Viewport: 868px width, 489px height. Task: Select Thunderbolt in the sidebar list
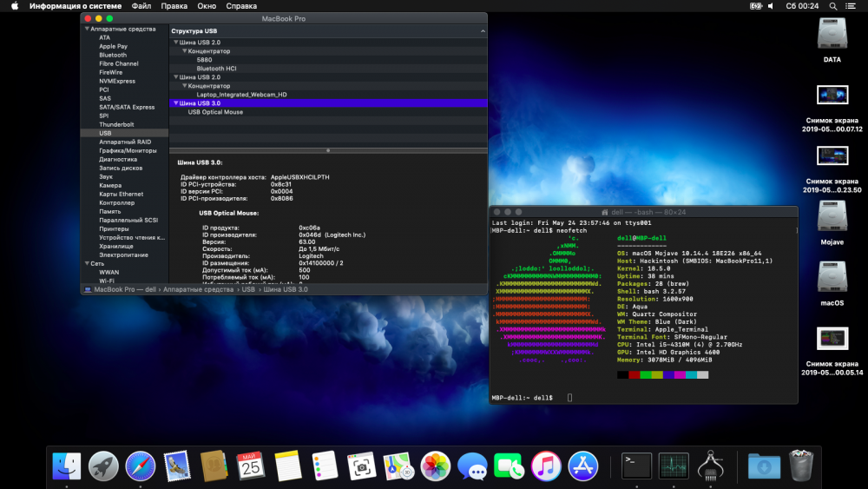tap(116, 124)
